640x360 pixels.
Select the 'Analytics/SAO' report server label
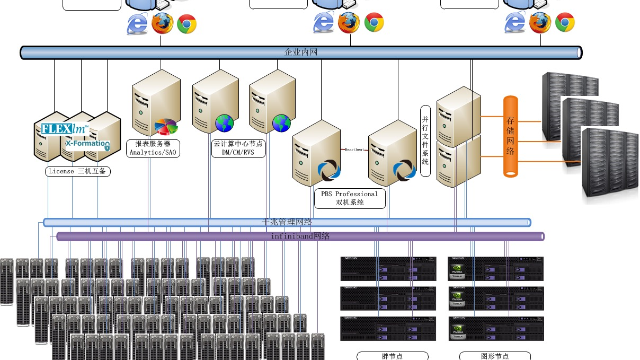pyautogui.click(x=153, y=149)
